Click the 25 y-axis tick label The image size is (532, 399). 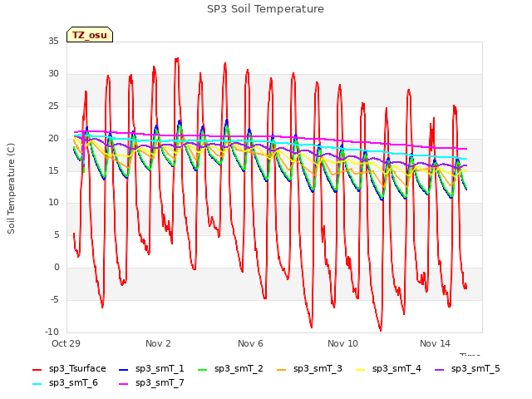point(53,106)
